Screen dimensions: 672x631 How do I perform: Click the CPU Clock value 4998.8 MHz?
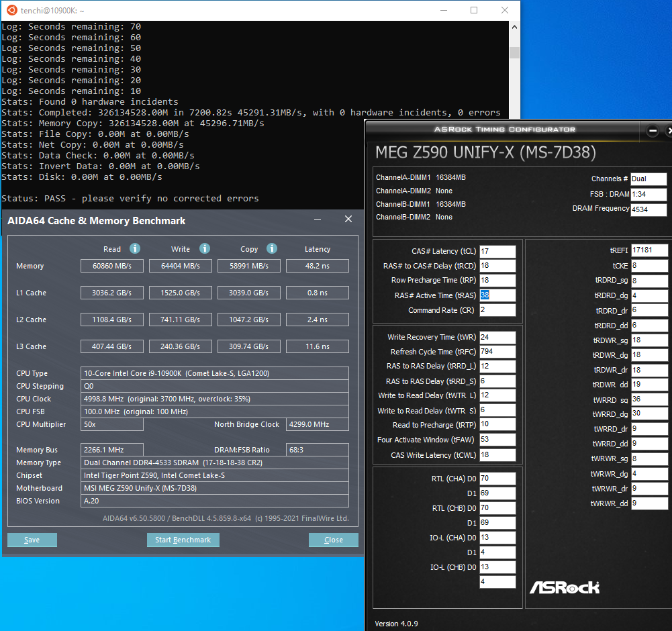pos(215,399)
